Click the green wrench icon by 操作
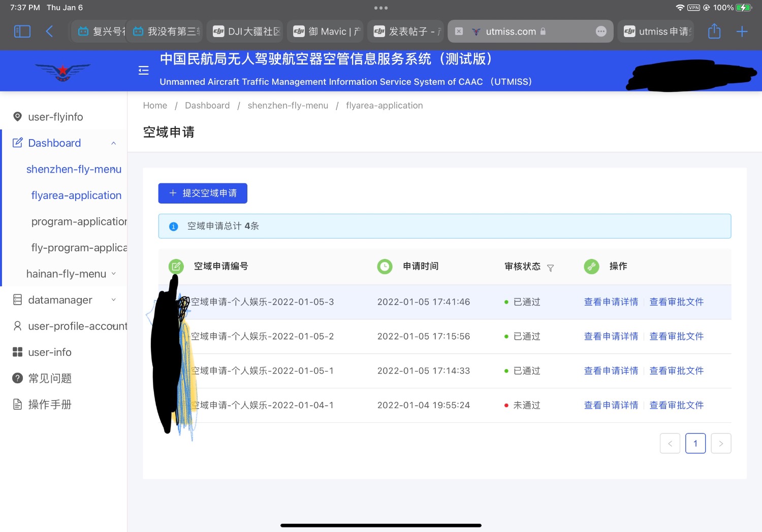Viewport: 762px width, 532px height. [x=591, y=266]
